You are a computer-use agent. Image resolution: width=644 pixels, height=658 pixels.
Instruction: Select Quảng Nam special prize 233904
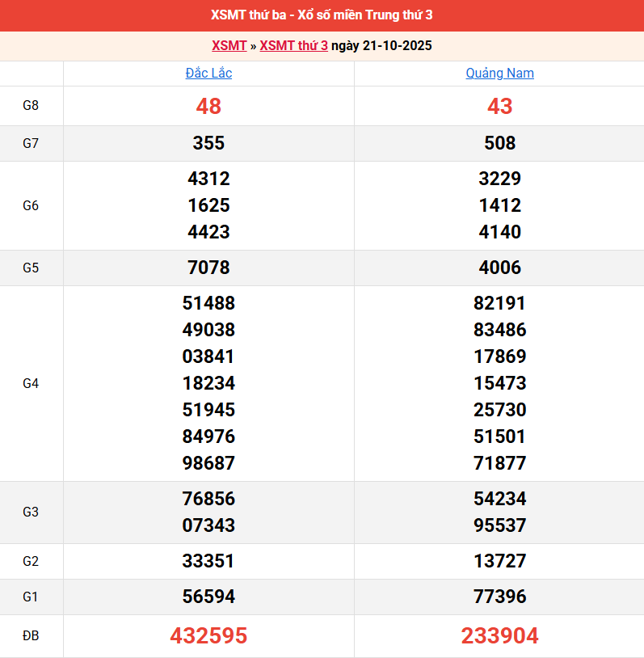[x=499, y=636]
